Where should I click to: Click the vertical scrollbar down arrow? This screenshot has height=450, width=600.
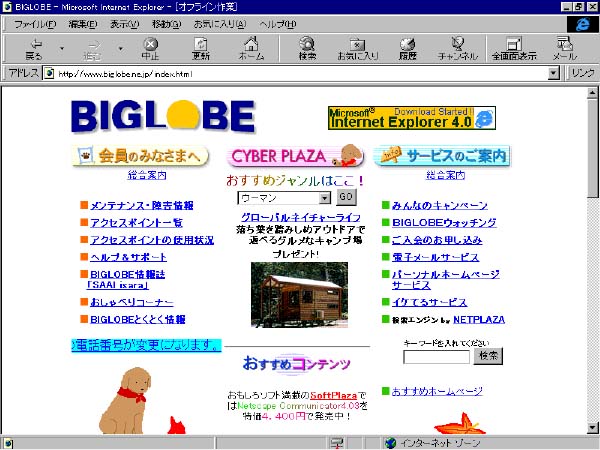tap(592, 428)
